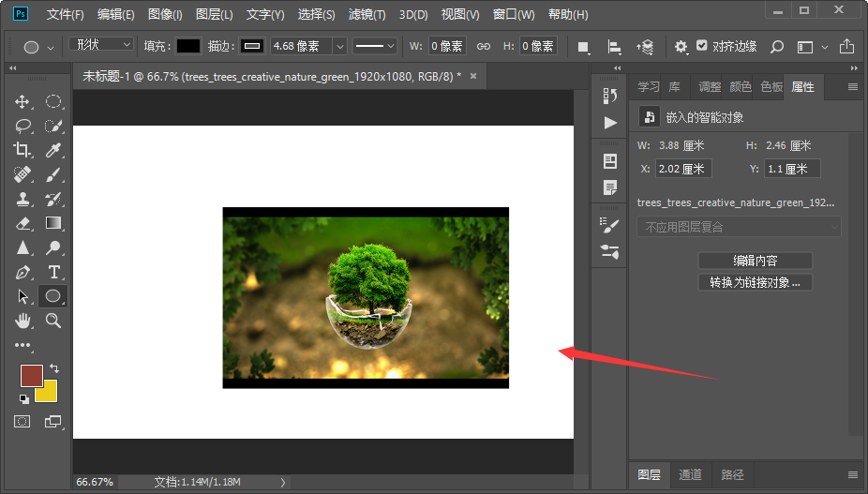868x494 pixels.
Task: Switch to the 调整 tab
Action: click(x=710, y=87)
